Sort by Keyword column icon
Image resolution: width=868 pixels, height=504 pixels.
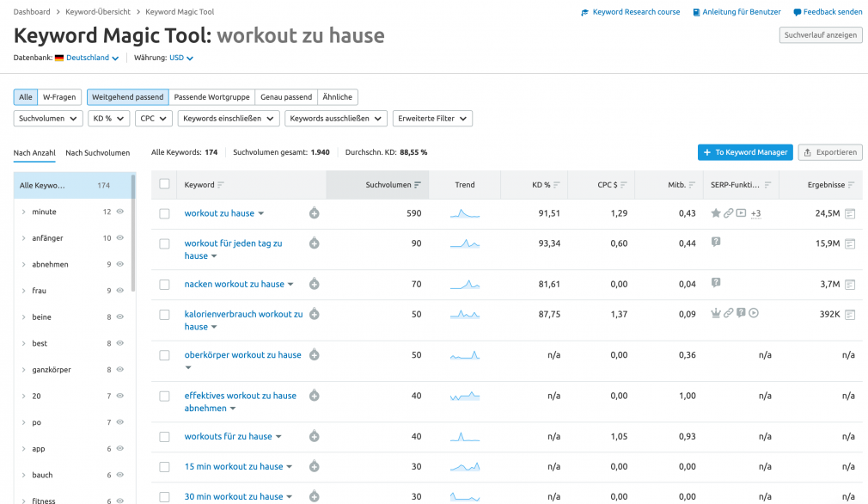[x=221, y=185]
